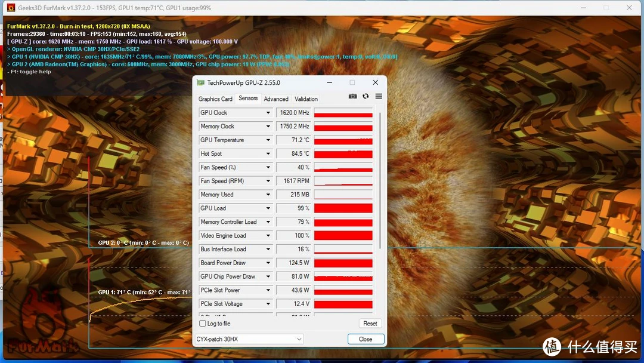
Task: Expand the Memory Controller Load dropdown
Action: (268, 222)
